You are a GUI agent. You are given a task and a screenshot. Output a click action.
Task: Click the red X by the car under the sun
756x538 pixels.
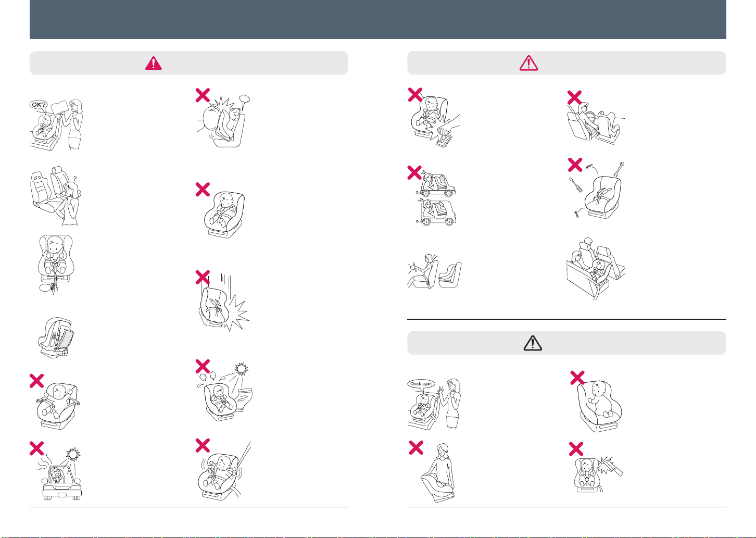[x=36, y=448]
